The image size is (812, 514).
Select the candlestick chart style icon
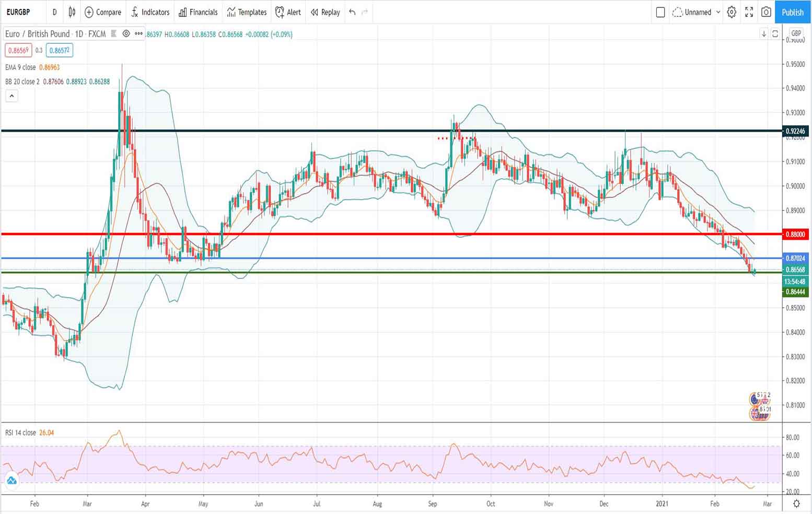(x=72, y=12)
